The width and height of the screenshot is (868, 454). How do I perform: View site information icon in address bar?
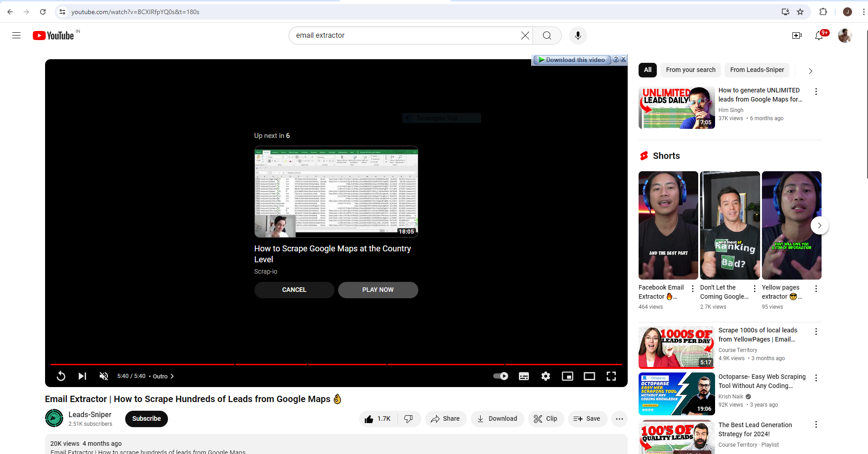coord(63,12)
